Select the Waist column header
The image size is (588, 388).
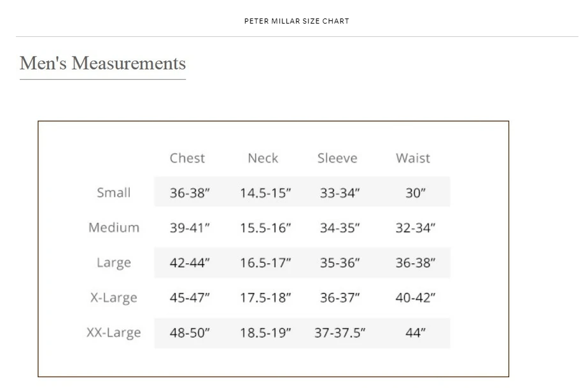tap(413, 158)
